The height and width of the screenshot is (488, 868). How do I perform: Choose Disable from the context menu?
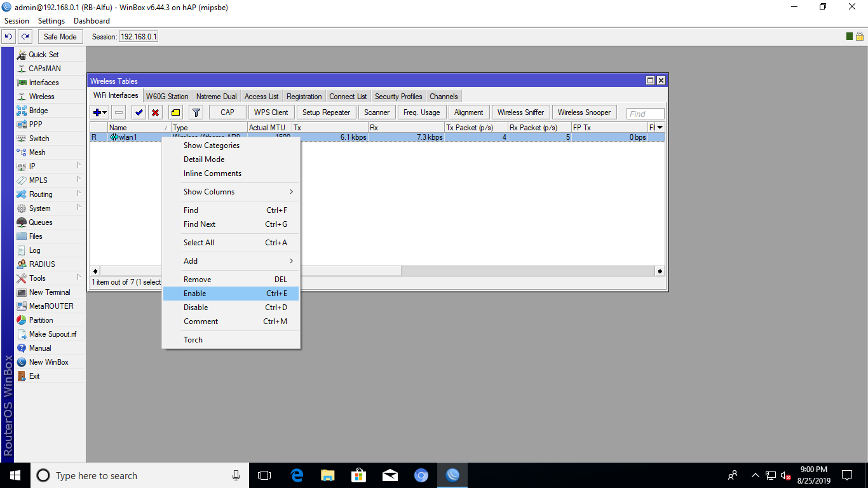[231, 308]
